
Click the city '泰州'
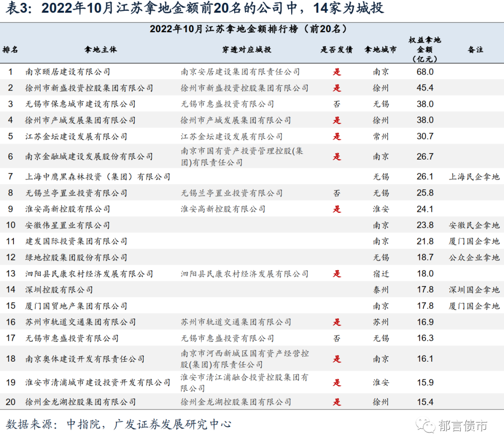381,290
